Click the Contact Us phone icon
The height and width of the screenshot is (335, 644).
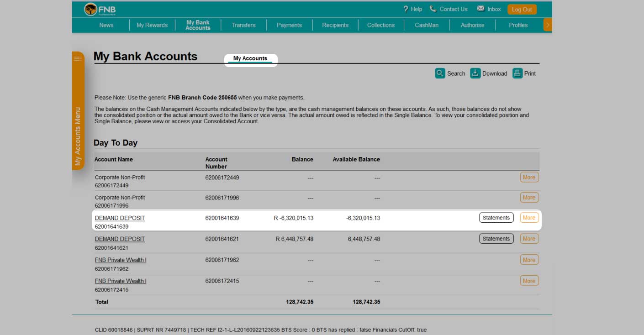pos(433,9)
